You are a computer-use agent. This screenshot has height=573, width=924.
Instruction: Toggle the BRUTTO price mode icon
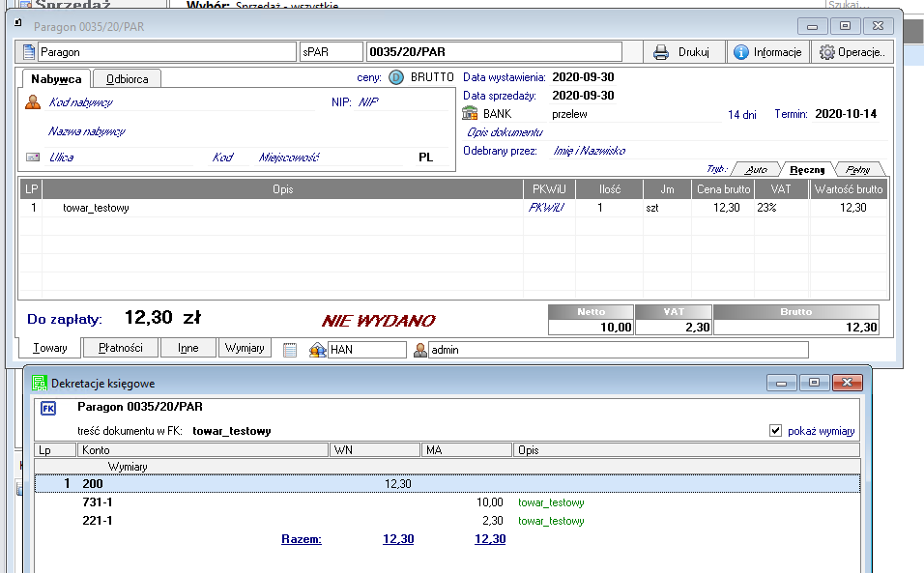[396, 77]
